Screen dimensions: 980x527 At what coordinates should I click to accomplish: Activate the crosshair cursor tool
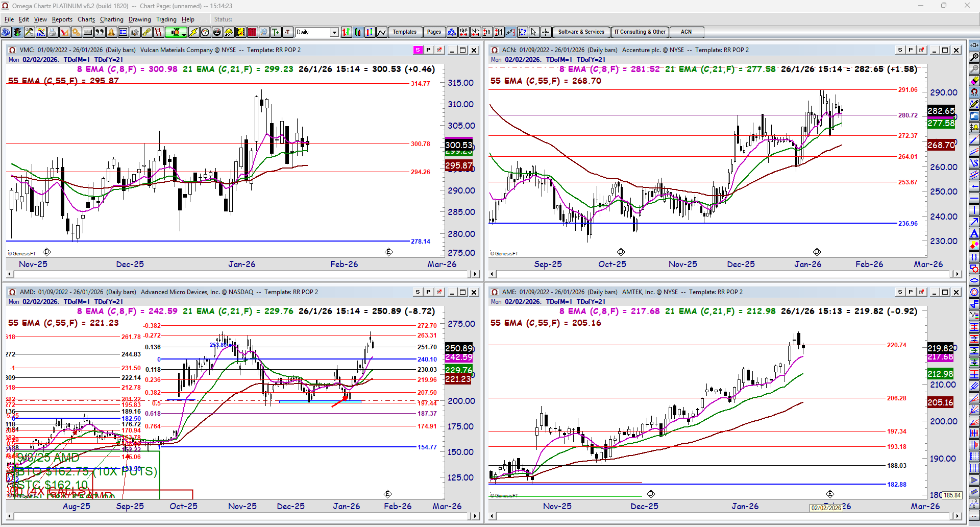(546, 32)
